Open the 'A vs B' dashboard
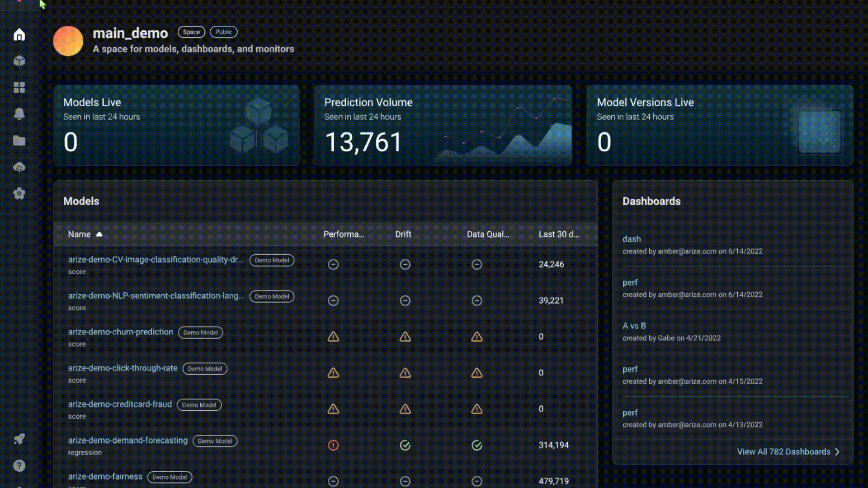Viewport: 868px width, 488px height. (634, 325)
